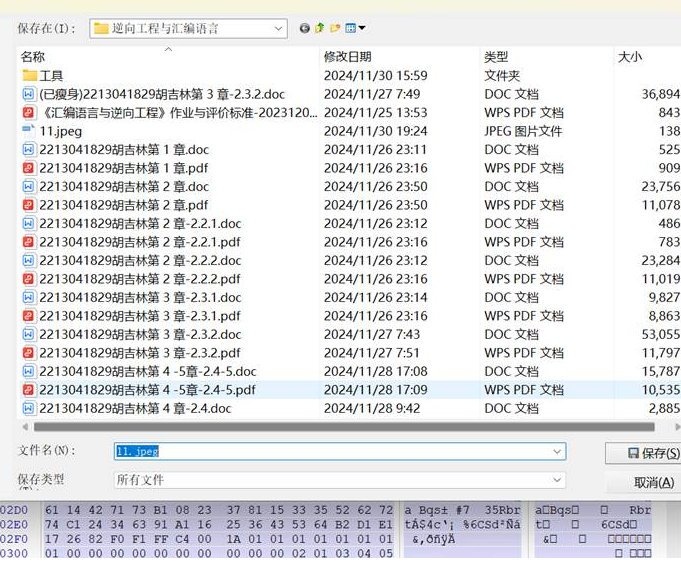Select the 第2章-2.2.2.pdf file icon
The image size is (681, 563).
click(28, 279)
